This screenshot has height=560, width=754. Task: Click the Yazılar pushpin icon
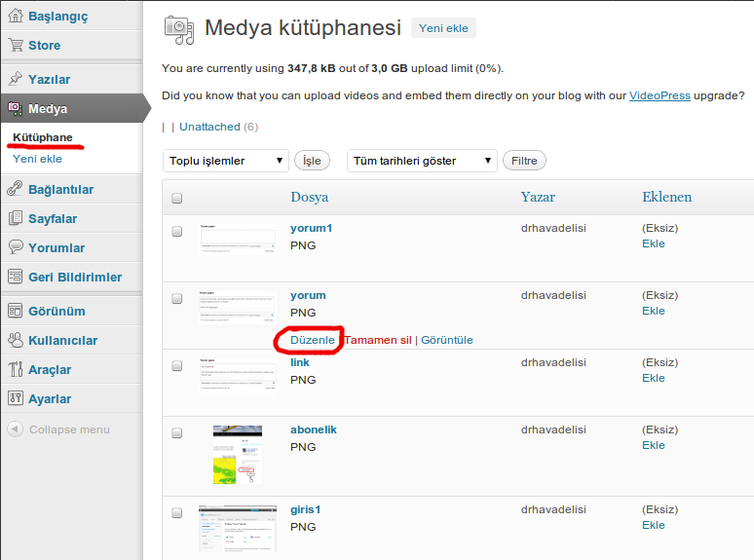pyautogui.click(x=15, y=79)
